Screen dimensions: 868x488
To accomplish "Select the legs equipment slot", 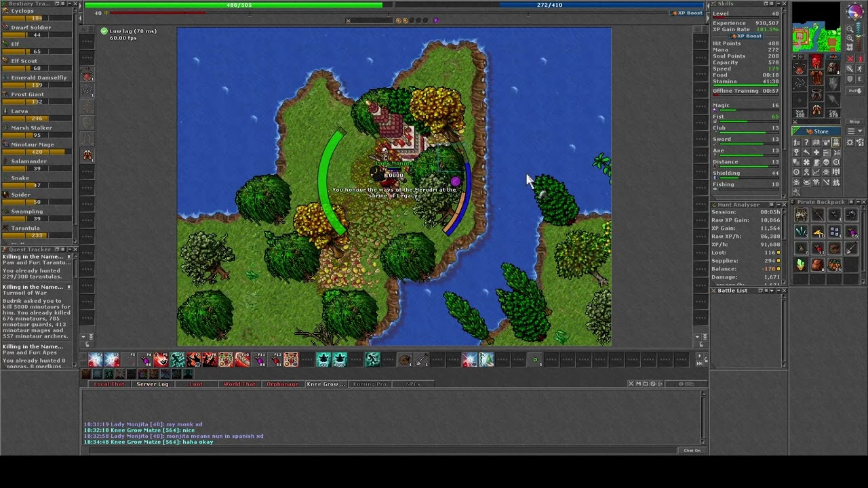I will 816,94.
